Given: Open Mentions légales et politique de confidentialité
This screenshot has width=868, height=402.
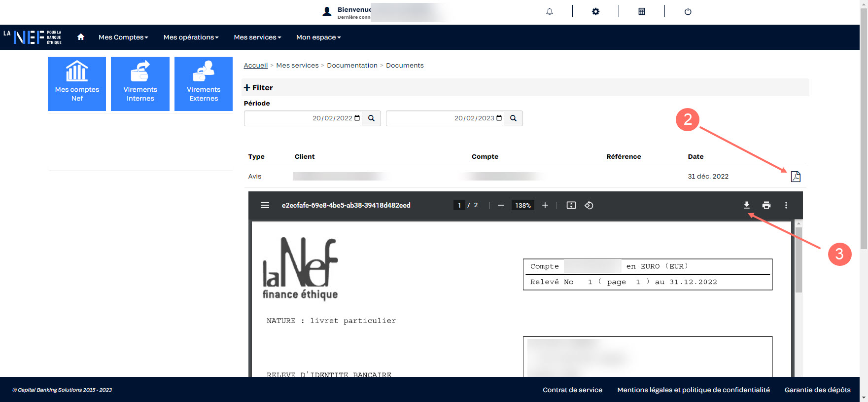Looking at the screenshot, I should 694,390.
